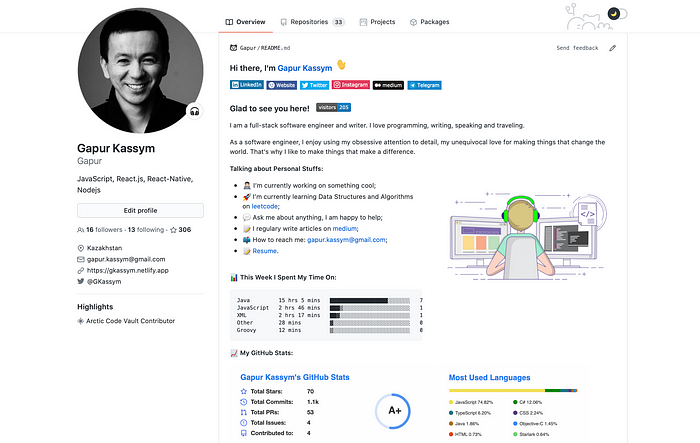Go to the Packages tab
Screen dimensions: 700x443
[x=429, y=22]
